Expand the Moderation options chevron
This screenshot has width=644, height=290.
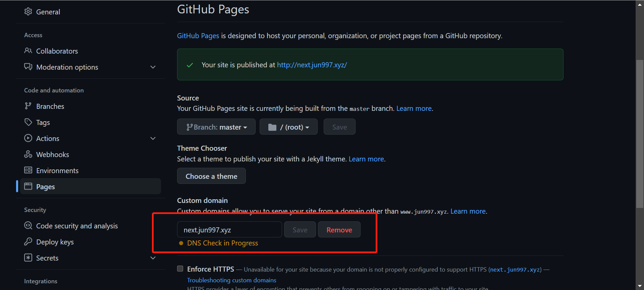[x=153, y=67]
